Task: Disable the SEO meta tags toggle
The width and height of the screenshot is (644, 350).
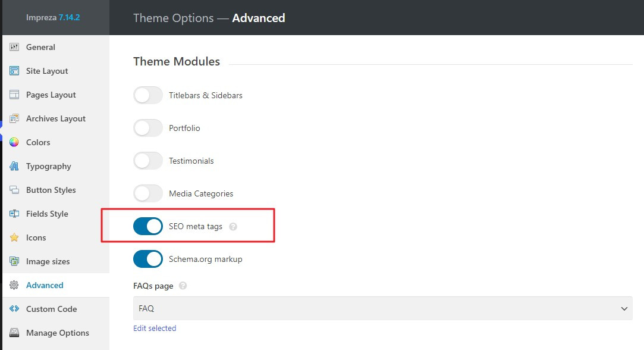Action: coord(148,226)
